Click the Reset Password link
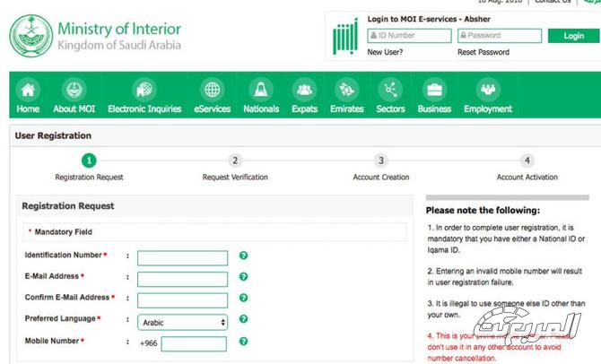The height and width of the screenshot is (364, 601). [483, 53]
